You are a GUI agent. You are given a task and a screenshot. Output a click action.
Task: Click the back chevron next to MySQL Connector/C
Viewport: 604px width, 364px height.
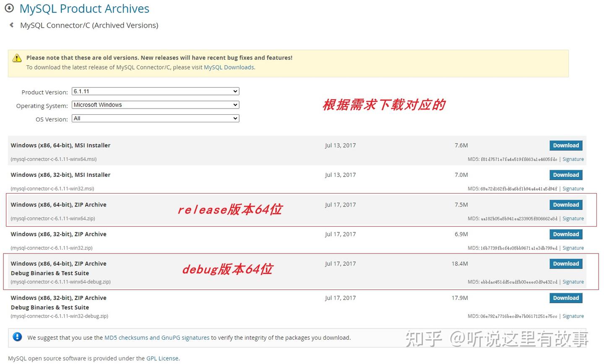point(11,24)
